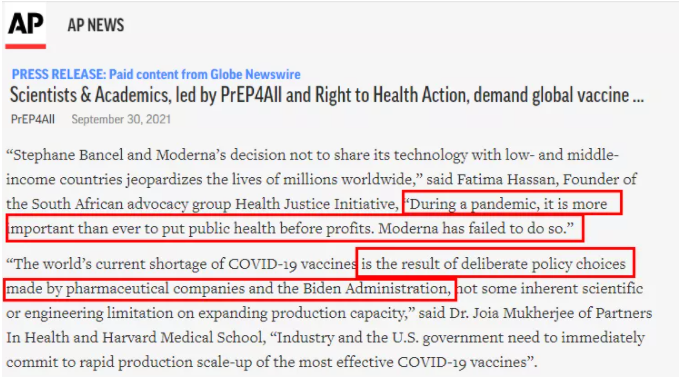Click the red bar under AP logo

pyautogui.click(x=26, y=46)
